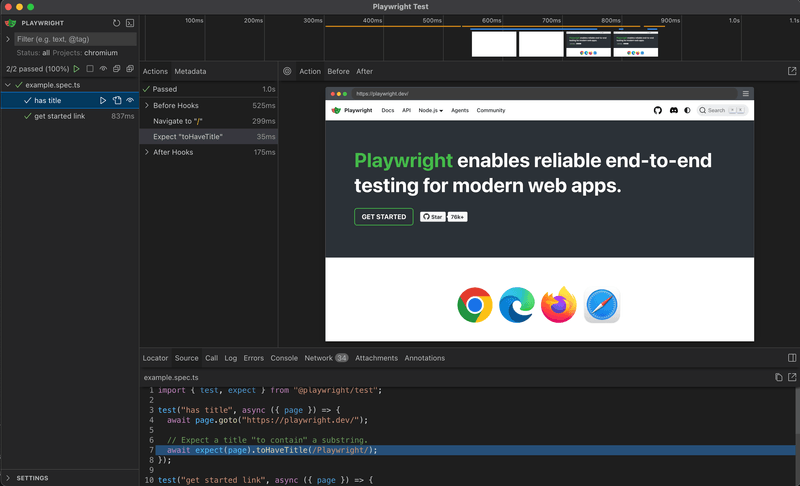800x486 pixels.
Task: Open the Node.js language dropdown
Action: (431, 110)
